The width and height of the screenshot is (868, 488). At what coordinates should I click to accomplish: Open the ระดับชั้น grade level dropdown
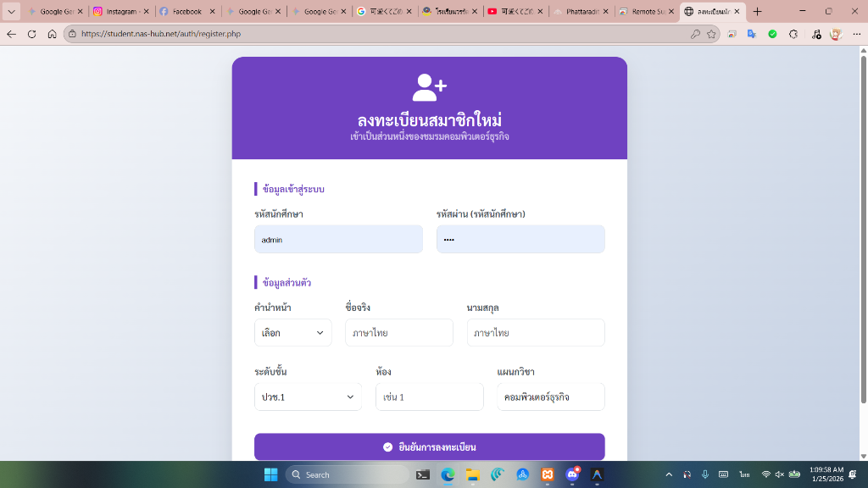click(x=308, y=396)
